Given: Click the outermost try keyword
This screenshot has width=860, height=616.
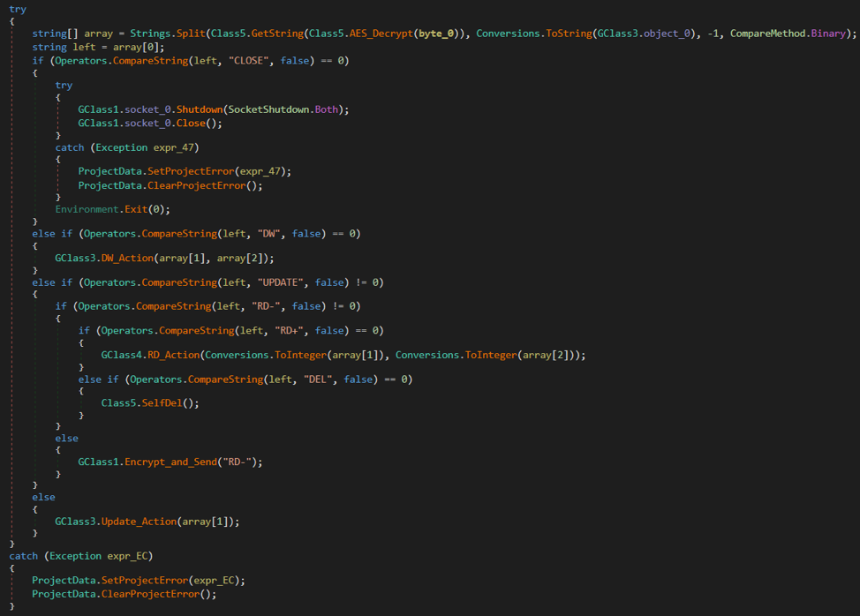Looking at the screenshot, I should [x=18, y=10].
